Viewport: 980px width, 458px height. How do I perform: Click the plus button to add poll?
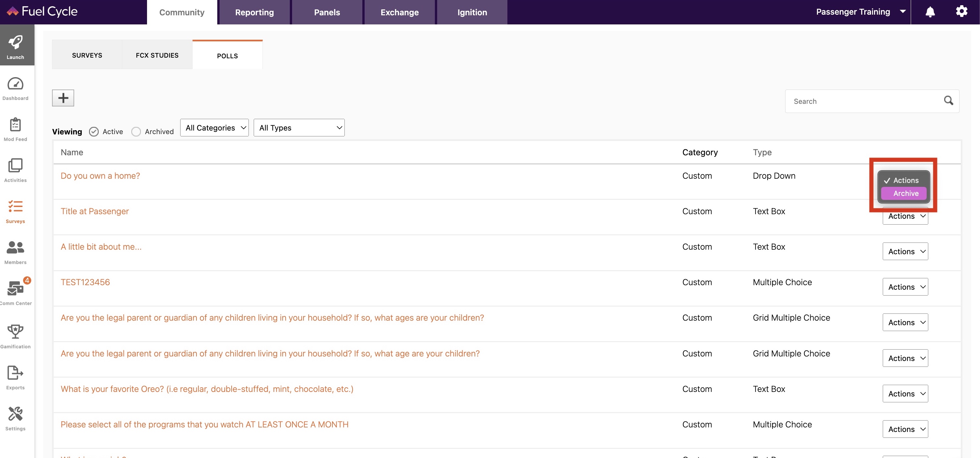click(x=63, y=98)
